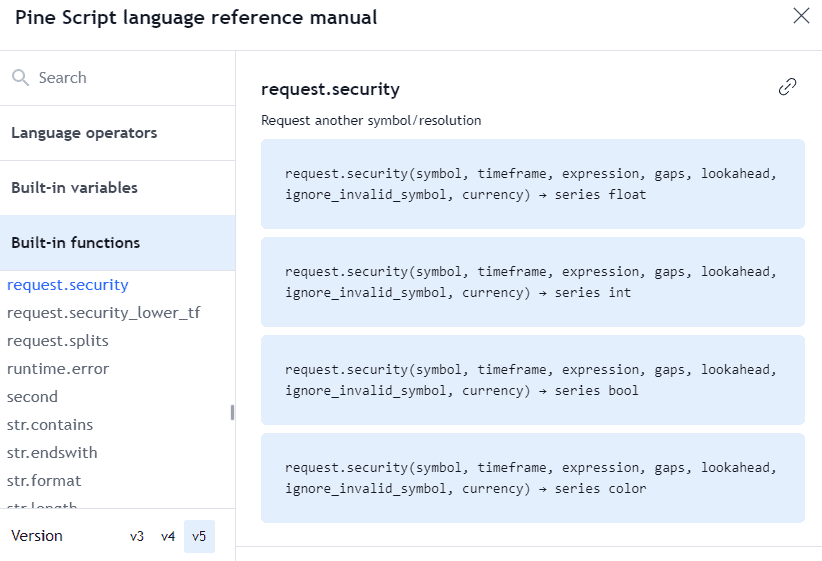Click the Version label
822x561 pixels.
pyautogui.click(x=37, y=536)
